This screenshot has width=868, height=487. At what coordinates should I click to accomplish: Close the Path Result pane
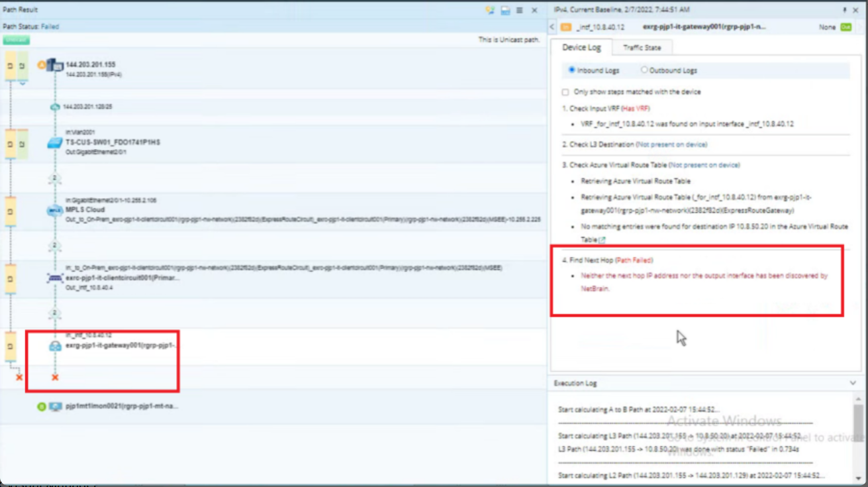pyautogui.click(x=534, y=10)
